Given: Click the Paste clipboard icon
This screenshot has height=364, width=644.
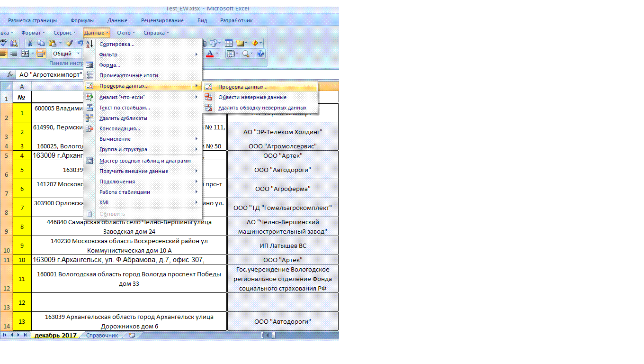Looking at the screenshot, I should click(x=52, y=43).
